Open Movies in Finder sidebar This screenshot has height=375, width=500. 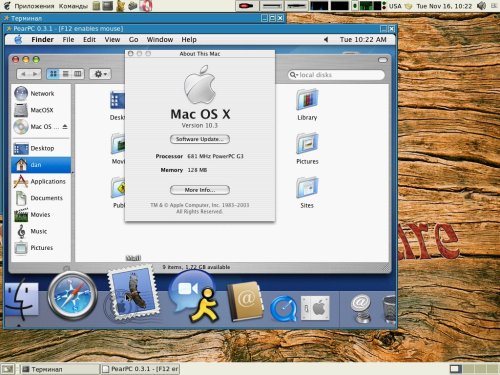click(x=42, y=215)
